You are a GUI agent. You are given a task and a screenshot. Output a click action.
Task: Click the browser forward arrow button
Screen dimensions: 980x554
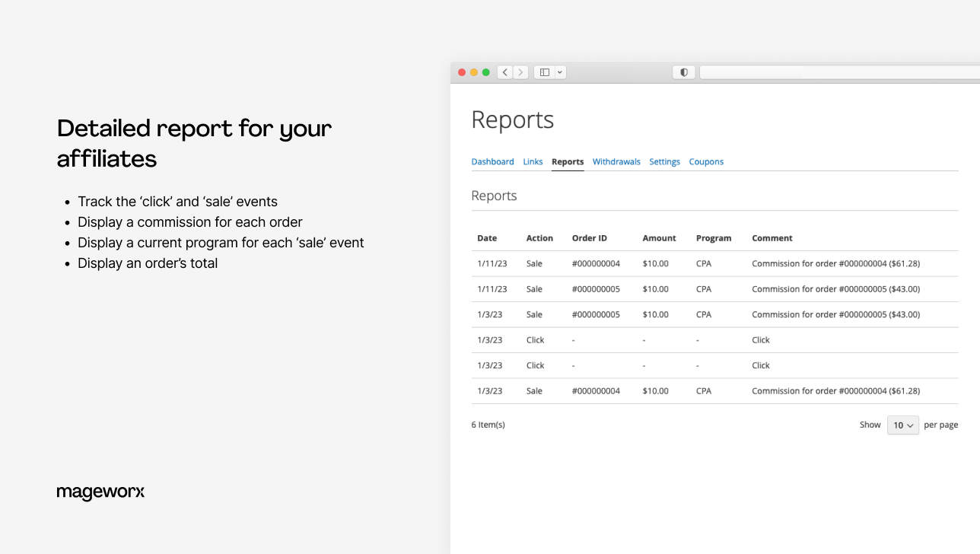click(520, 72)
